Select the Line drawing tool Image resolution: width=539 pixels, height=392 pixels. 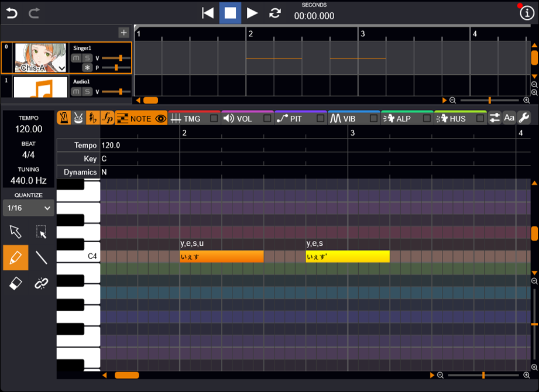(41, 257)
